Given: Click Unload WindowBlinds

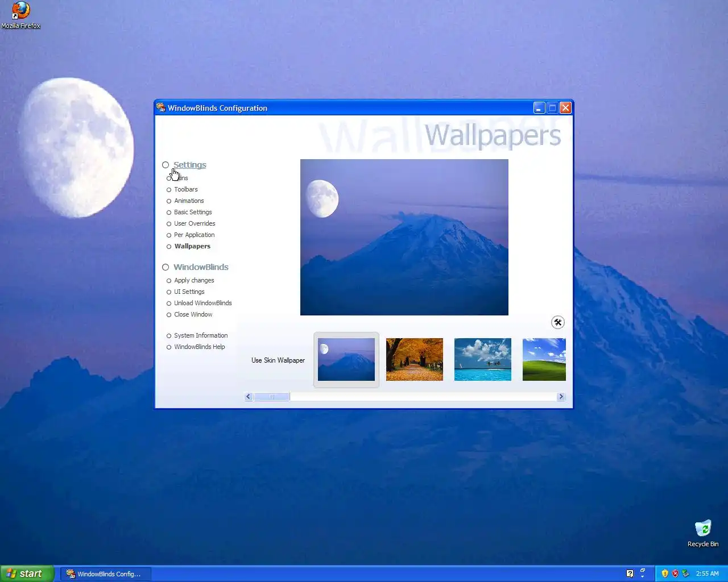Looking at the screenshot, I should tap(203, 303).
